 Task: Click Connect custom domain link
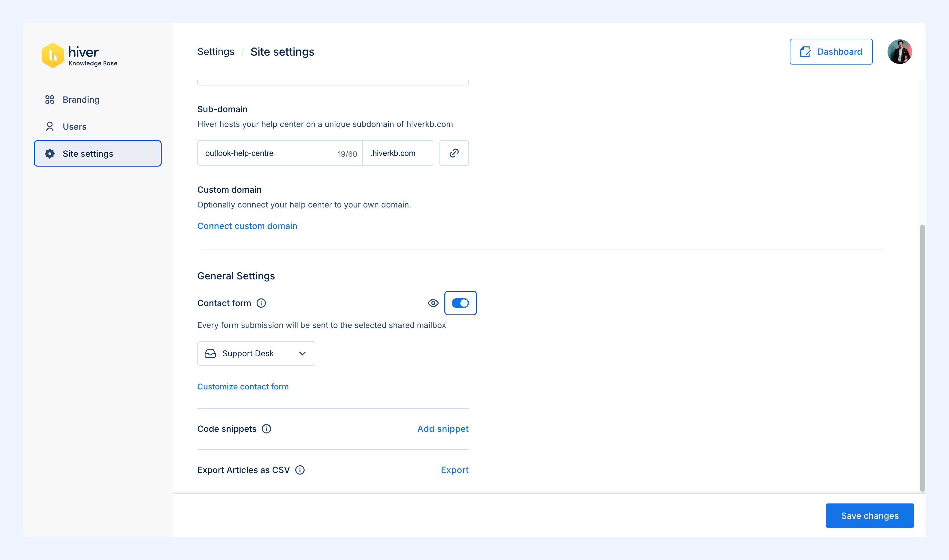[247, 226]
